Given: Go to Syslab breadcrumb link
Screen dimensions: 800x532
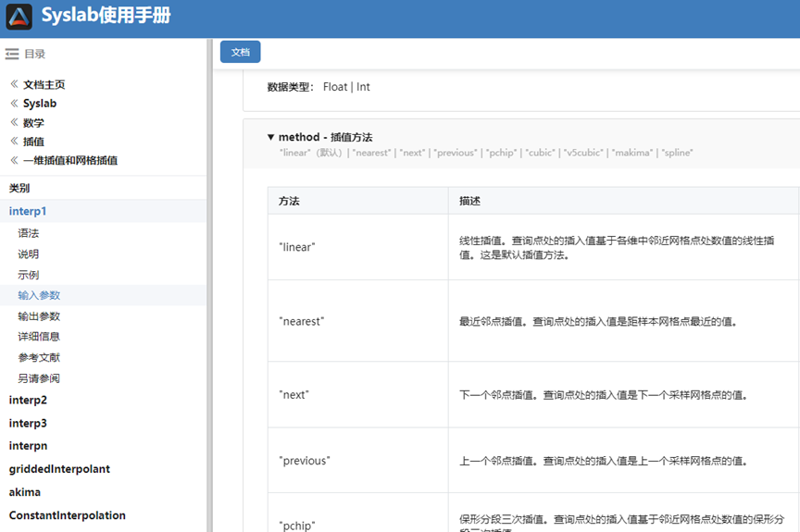Looking at the screenshot, I should coord(40,104).
